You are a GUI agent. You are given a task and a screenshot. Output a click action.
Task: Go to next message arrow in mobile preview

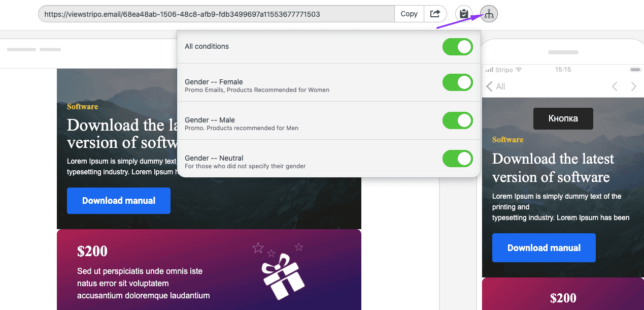click(x=633, y=86)
